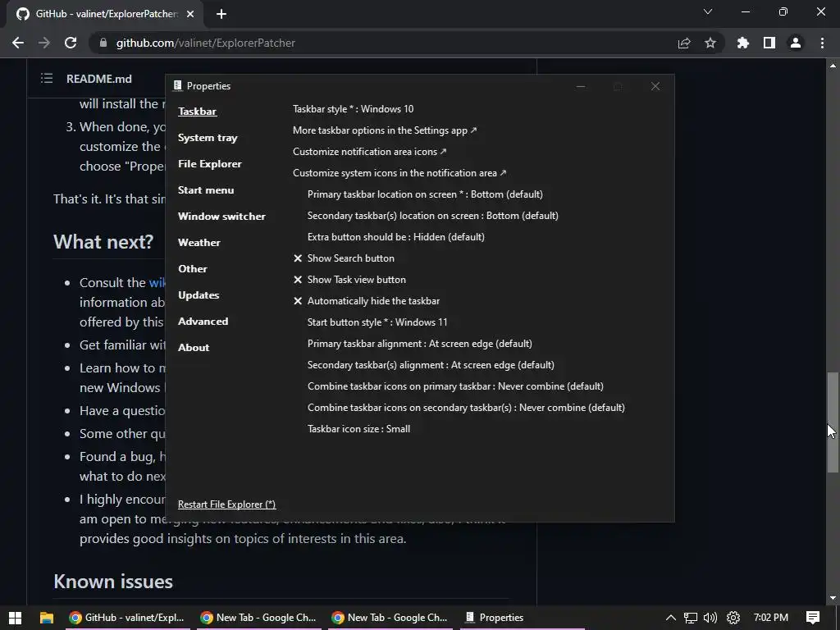840x630 pixels.
Task: Click the taskbar clock showing 7:02 PM
Action: click(x=771, y=618)
